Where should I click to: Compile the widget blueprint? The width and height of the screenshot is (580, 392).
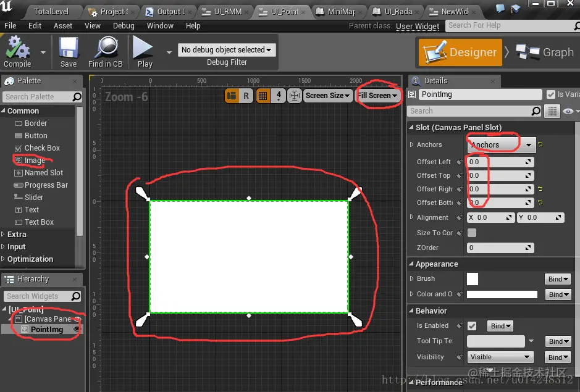(17, 52)
